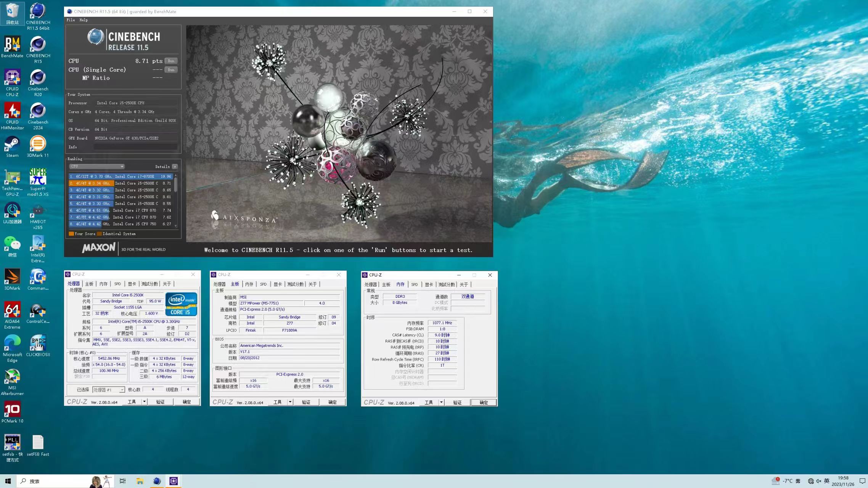This screenshot has width=868, height=488.
Task: Click 验证 button in middle CPU-Z
Action: [x=306, y=402]
